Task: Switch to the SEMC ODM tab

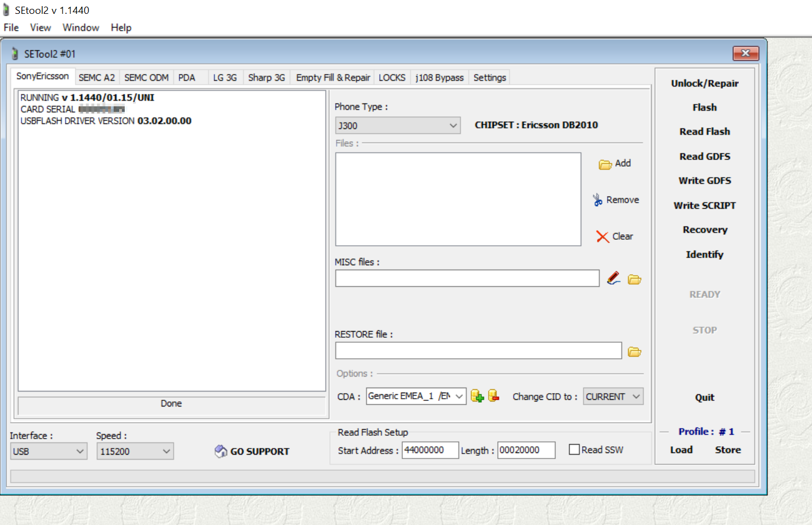Action: 146,78
